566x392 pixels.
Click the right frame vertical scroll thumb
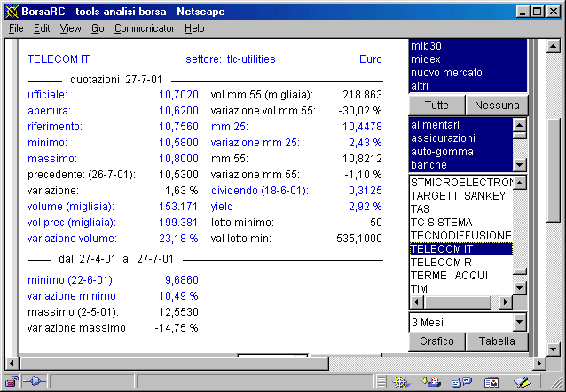click(554, 169)
